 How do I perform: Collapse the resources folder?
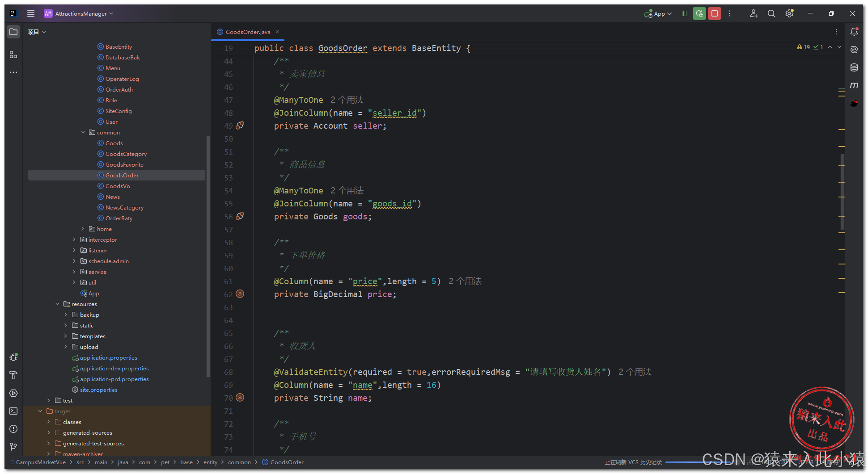pos(57,304)
